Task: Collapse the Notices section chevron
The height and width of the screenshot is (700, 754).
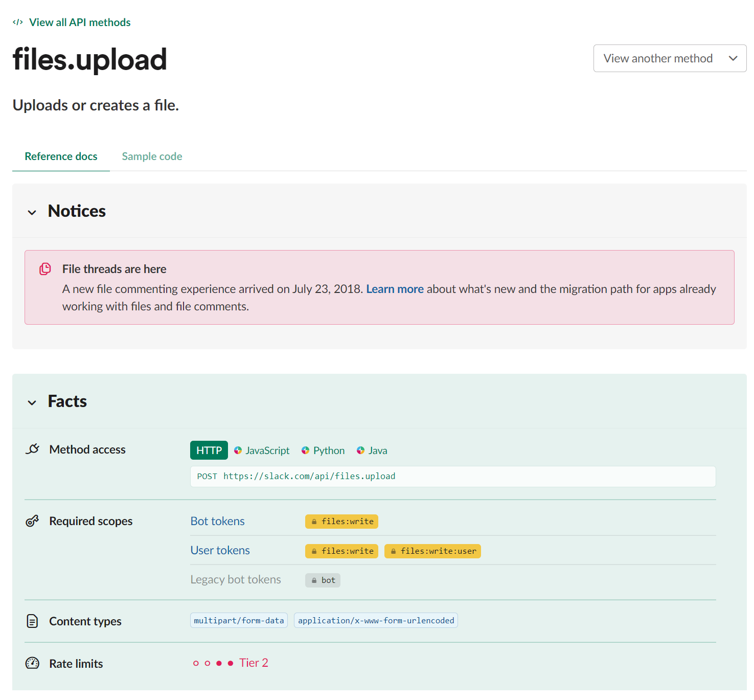Action: 32,212
